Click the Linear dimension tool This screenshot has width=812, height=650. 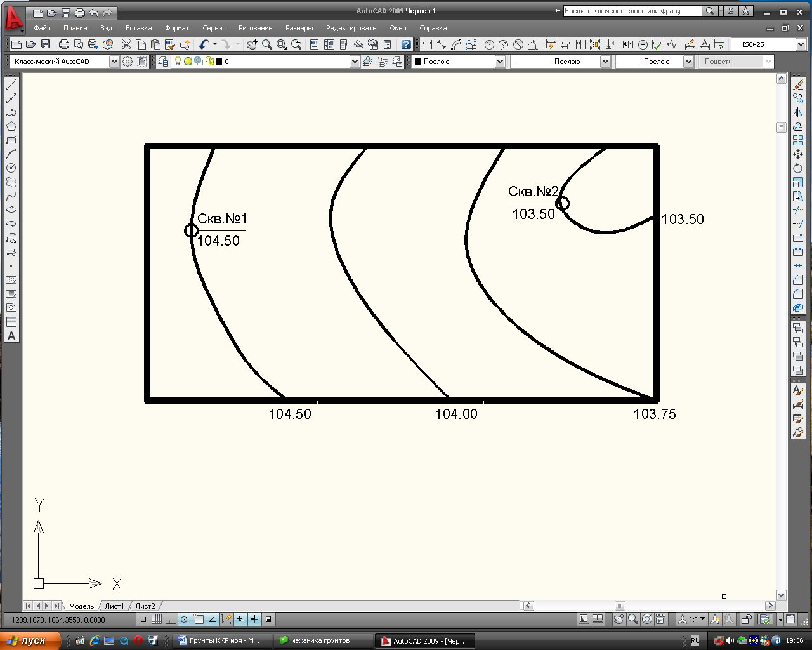click(427, 44)
